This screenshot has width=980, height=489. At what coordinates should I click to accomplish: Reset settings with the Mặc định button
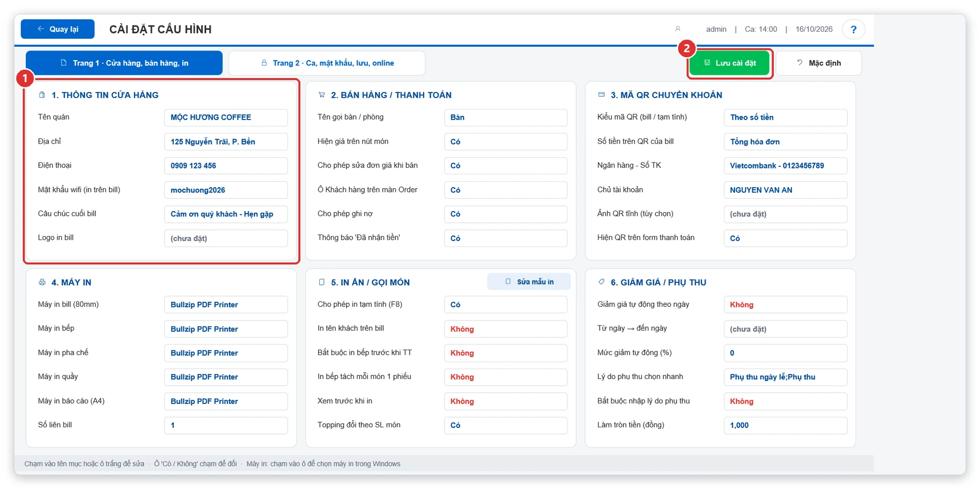point(818,63)
